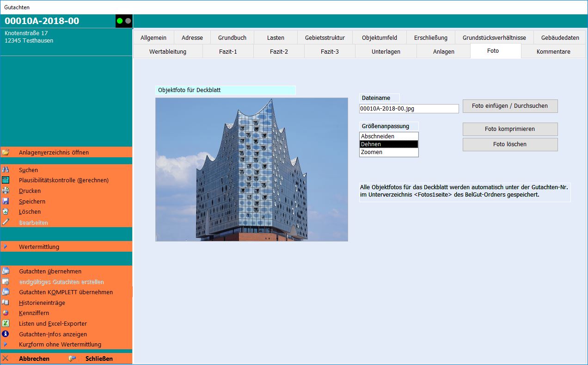Click the Schließen button
This screenshot has height=365, width=588.
tap(99, 359)
